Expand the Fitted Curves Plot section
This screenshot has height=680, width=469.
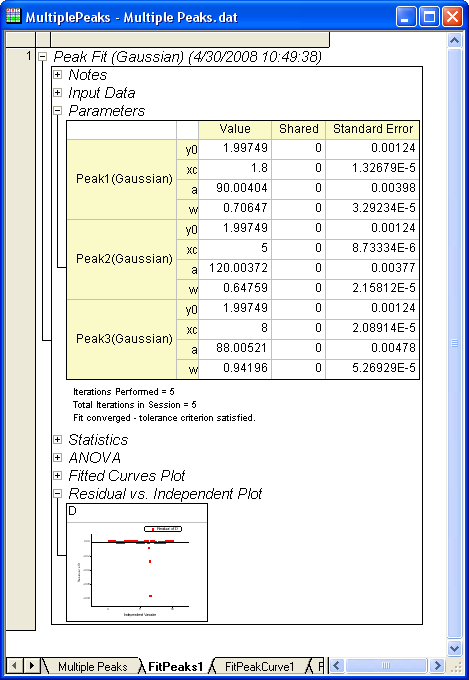pyautogui.click(x=57, y=476)
